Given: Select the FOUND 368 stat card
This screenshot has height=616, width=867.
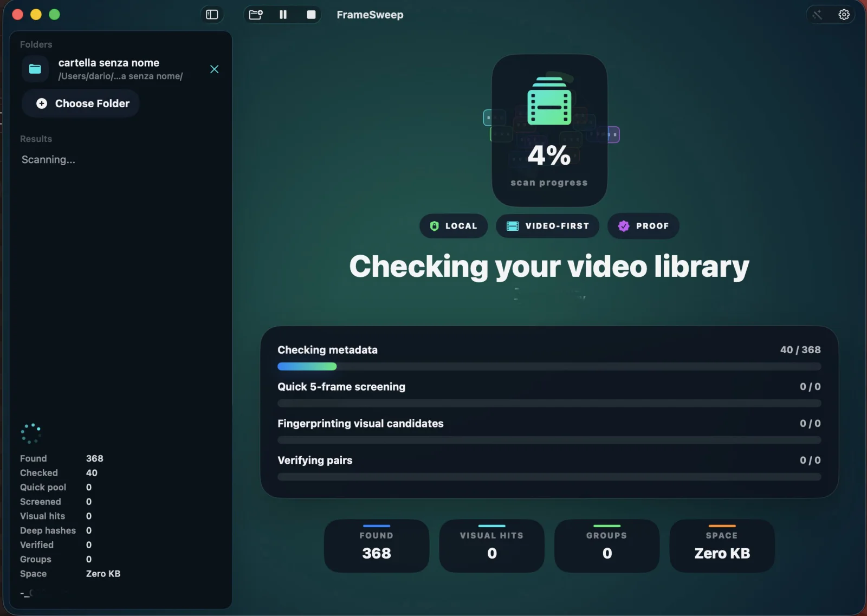Looking at the screenshot, I should [x=377, y=546].
